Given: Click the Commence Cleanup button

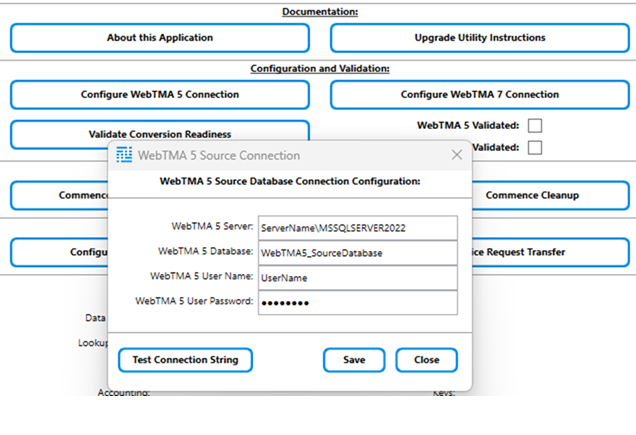Looking at the screenshot, I should 550,196.
